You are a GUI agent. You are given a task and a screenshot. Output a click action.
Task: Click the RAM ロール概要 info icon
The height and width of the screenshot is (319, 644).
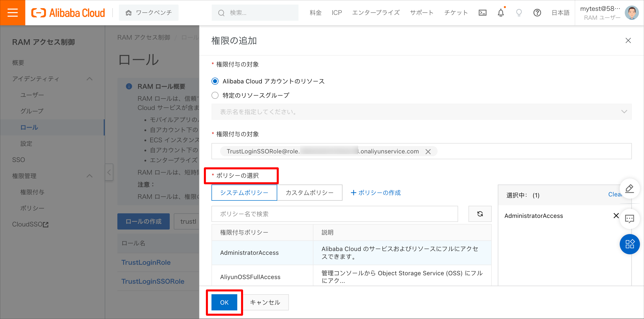(x=129, y=86)
